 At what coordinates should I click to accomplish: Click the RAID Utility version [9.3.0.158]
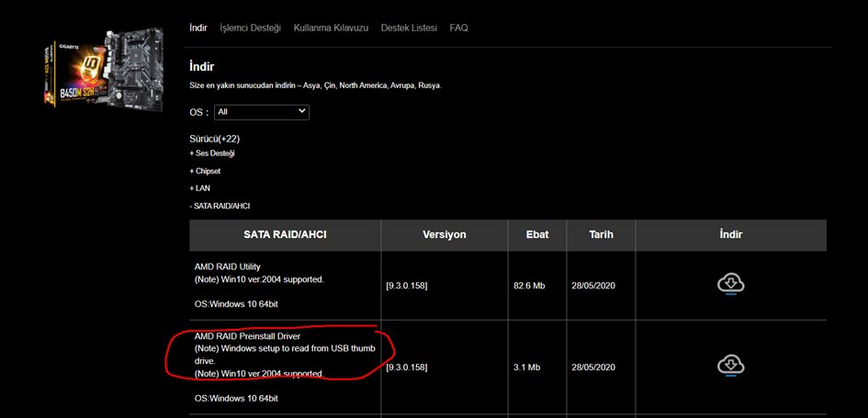click(406, 287)
